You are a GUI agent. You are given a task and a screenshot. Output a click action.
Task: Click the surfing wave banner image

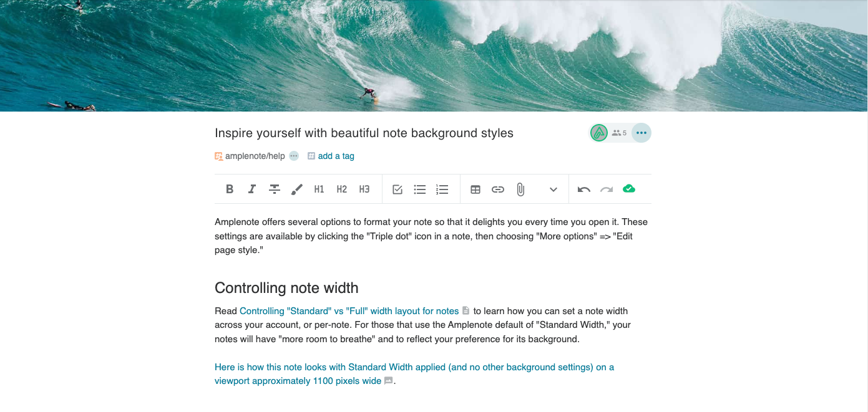(434, 55)
